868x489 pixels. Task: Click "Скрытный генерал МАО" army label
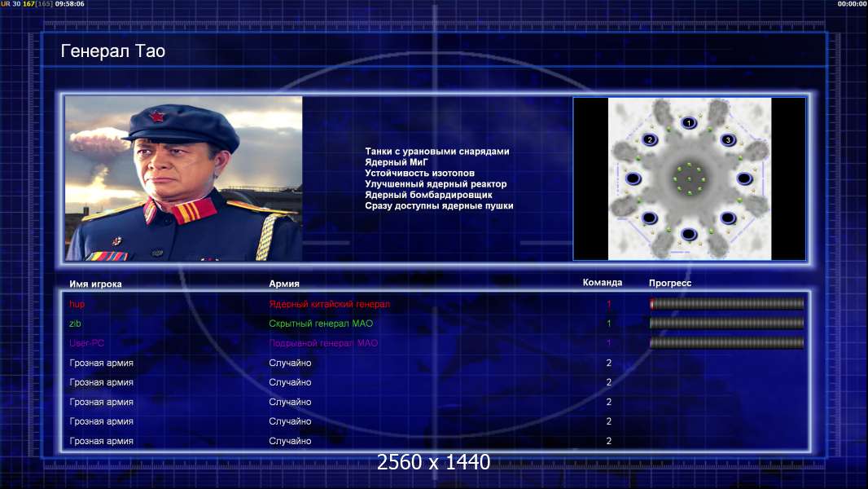pyautogui.click(x=321, y=324)
